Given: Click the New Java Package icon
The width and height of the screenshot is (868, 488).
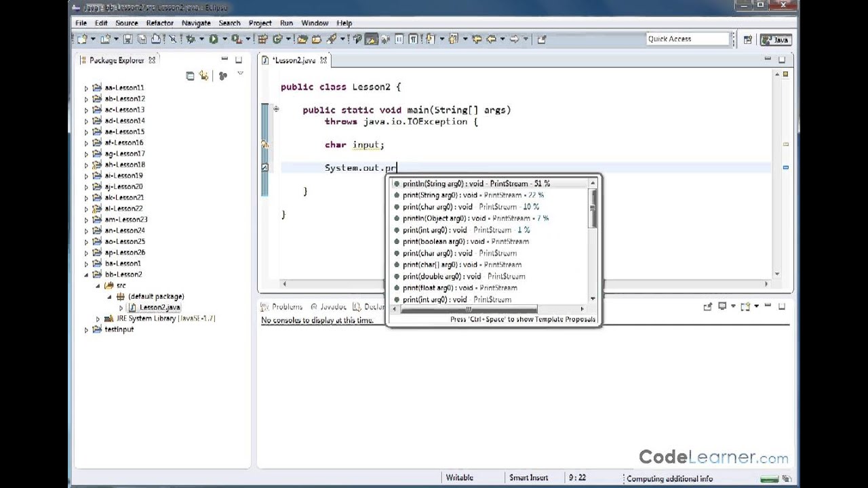Looking at the screenshot, I should (x=262, y=39).
